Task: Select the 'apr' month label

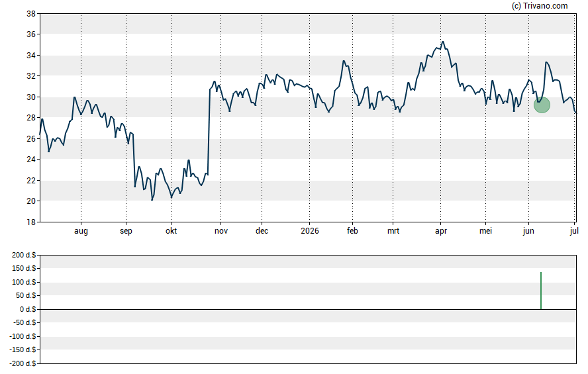Action: 440,231
